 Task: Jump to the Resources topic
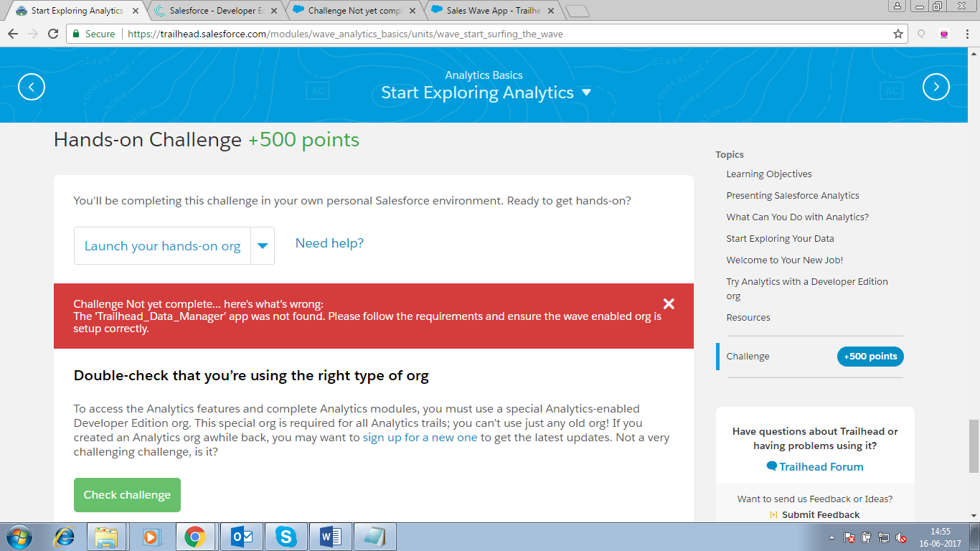point(748,318)
